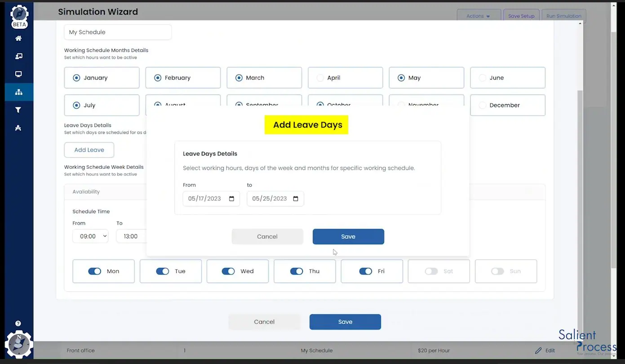Click the Edit link in Front office row
This screenshot has height=364, width=625.
click(x=550, y=351)
